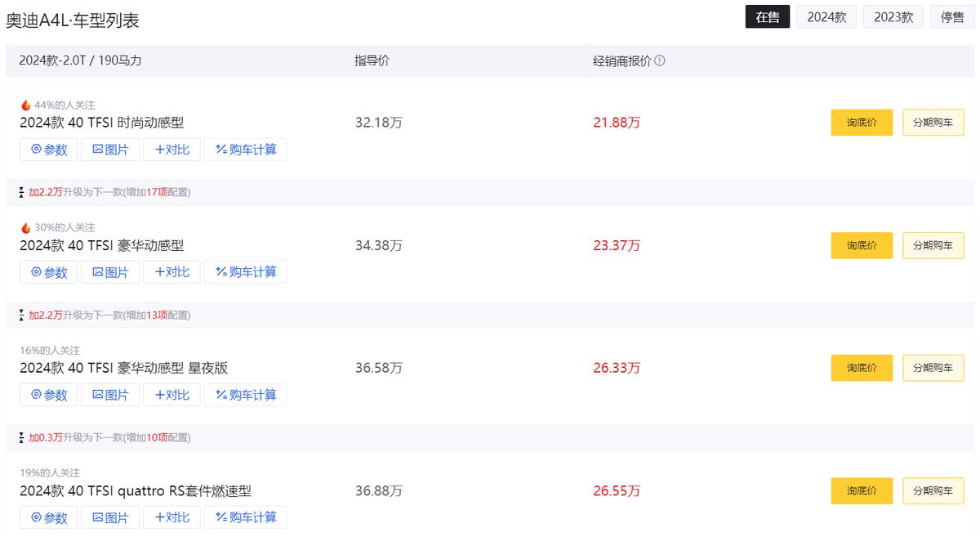Click 询底价 for 时尚动感型

coord(862,123)
